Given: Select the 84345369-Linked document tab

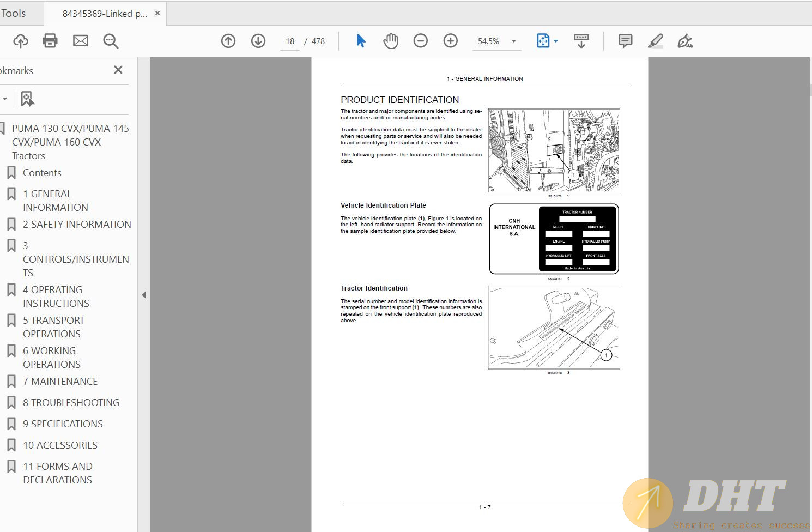Looking at the screenshot, I should tap(105, 14).
